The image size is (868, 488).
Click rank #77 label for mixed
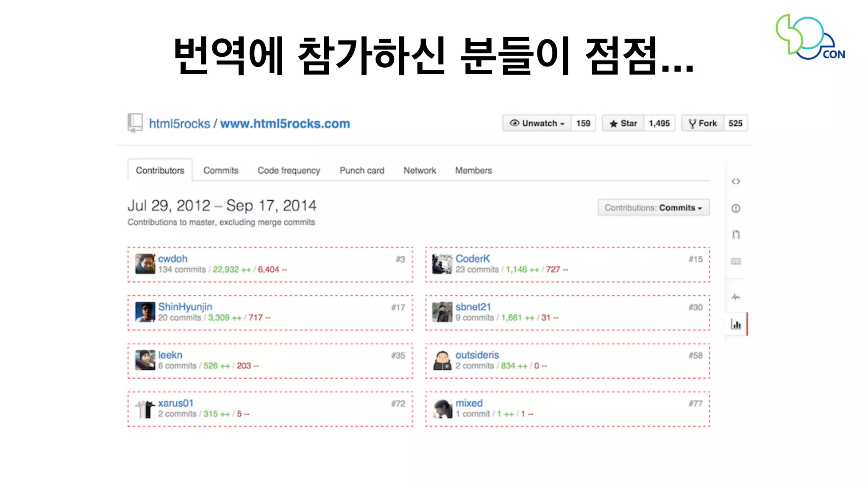[x=696, y=404]
